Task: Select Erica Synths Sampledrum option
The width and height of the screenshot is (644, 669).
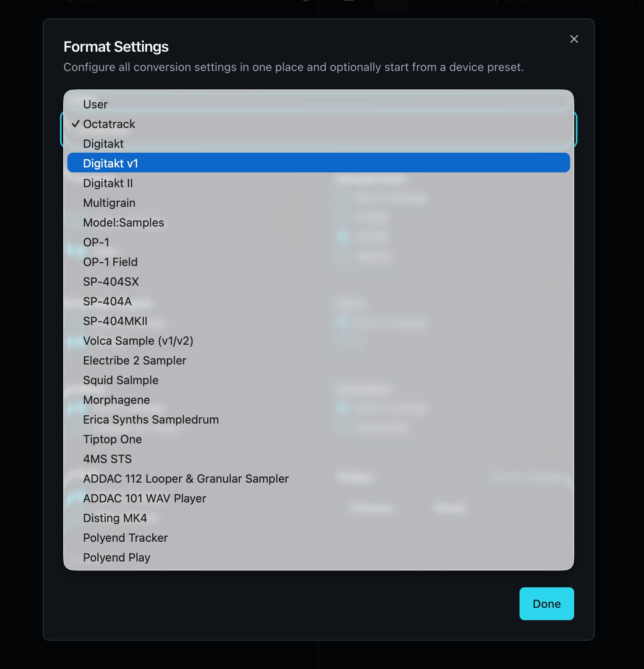Action: (x=151, y=419)
